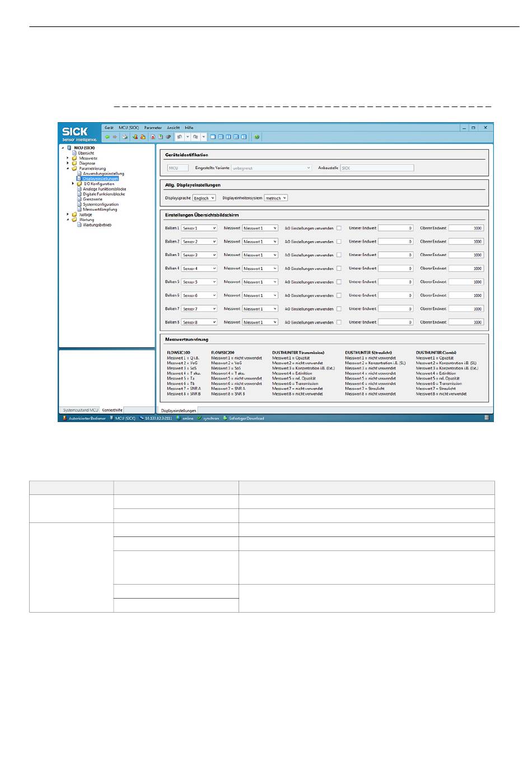Open the Displayeinheitensystem dropdown

(x=276, y=198)
